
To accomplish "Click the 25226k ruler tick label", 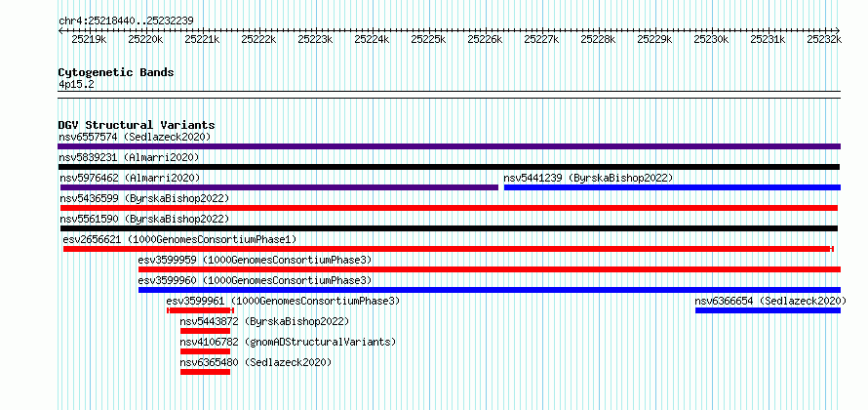I will 485,39.
